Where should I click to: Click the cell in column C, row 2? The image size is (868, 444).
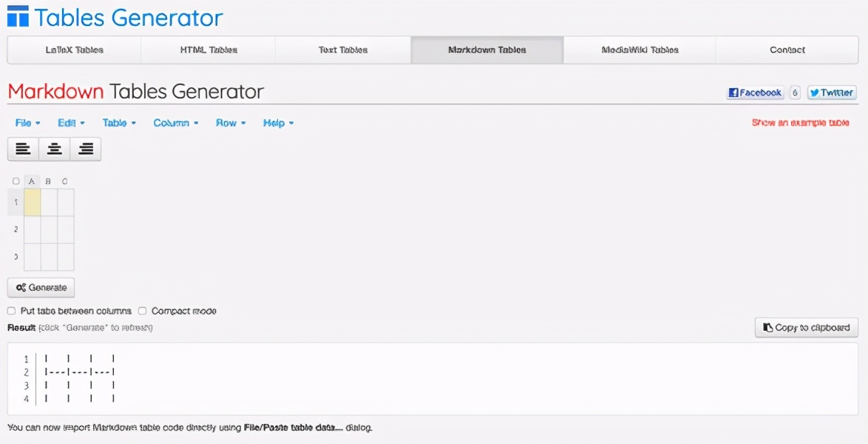pyautogui.click(x=65, y=229)
